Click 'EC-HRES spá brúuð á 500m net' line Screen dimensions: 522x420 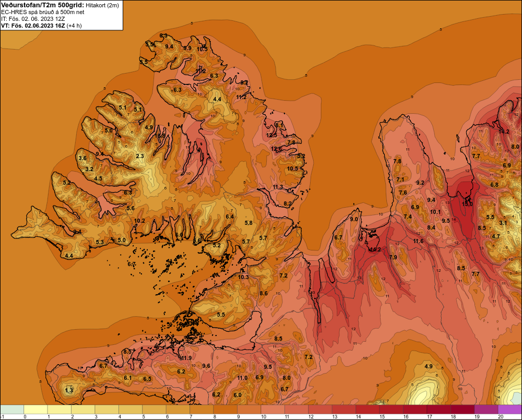click(43, 12)
